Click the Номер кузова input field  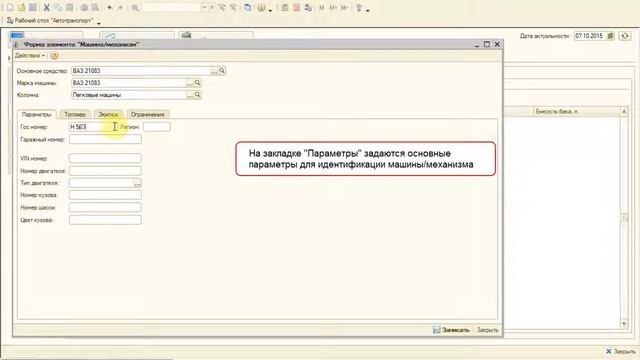tap(105, 195)
